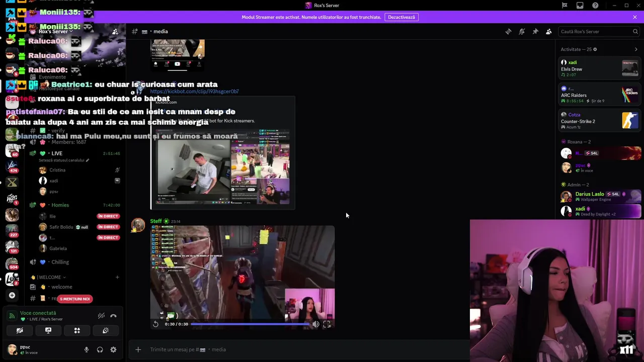Open the quests flag icon
Viewport: 644px width, 362px height.
tap(565, 6)
